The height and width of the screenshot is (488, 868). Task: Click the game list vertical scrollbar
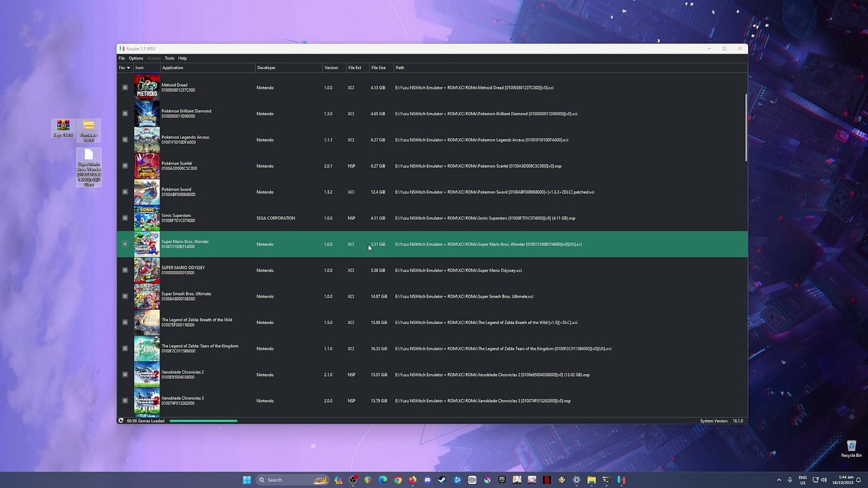click(x=745, y=129)
